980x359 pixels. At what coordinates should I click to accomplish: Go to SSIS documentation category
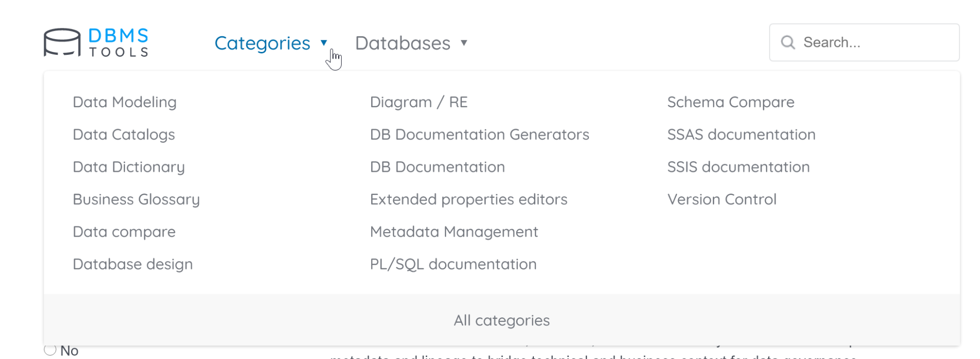click(x=738, y=167)
